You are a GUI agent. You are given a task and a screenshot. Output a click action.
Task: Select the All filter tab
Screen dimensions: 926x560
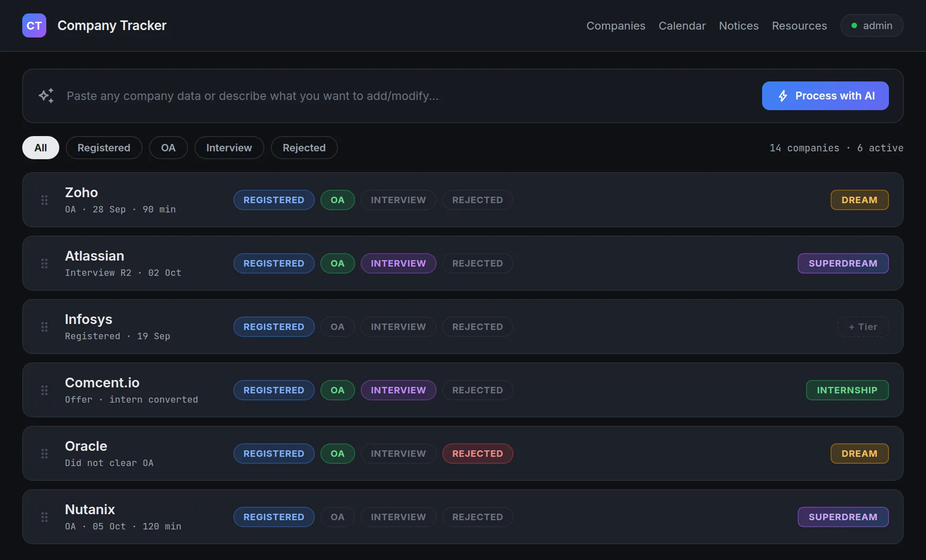tap(41, 148)
